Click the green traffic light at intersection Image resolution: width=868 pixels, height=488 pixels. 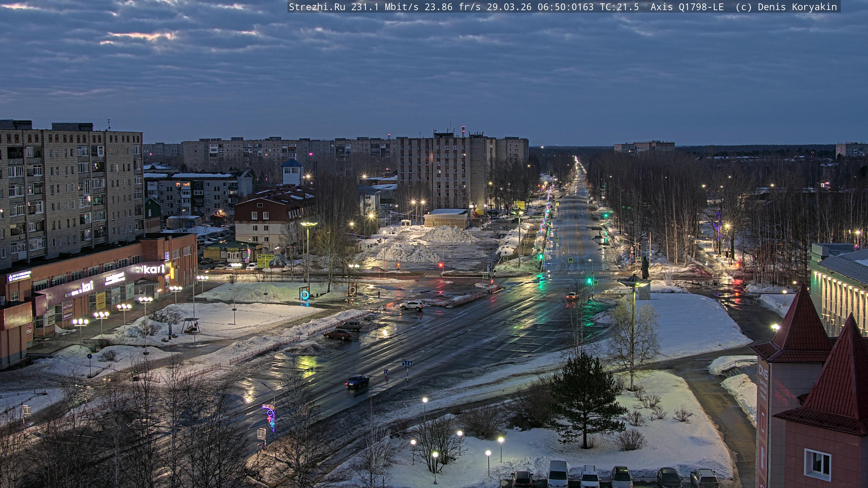pyautogui.click(x=590, y=281)
